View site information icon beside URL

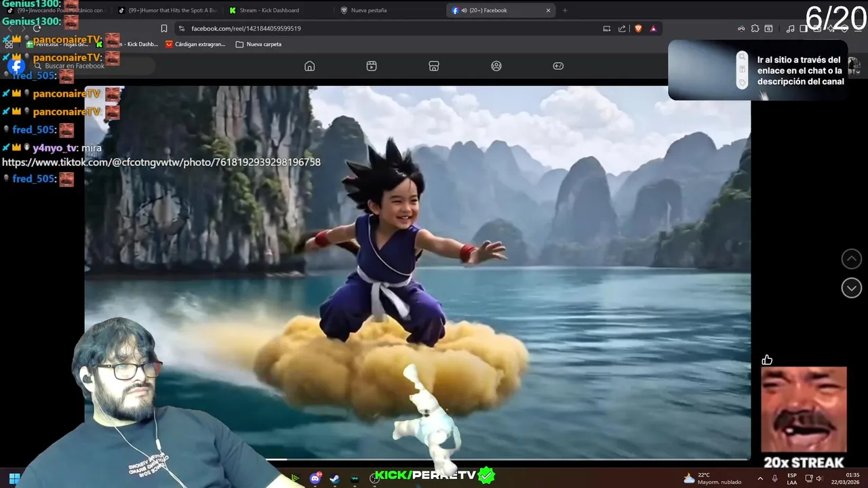(181, 28)
